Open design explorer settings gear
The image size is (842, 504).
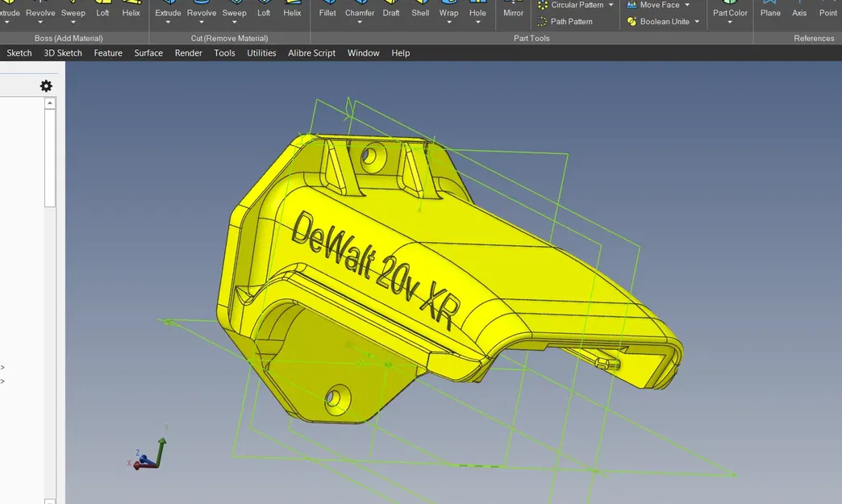pyautogui.click(x=46, y=86)
